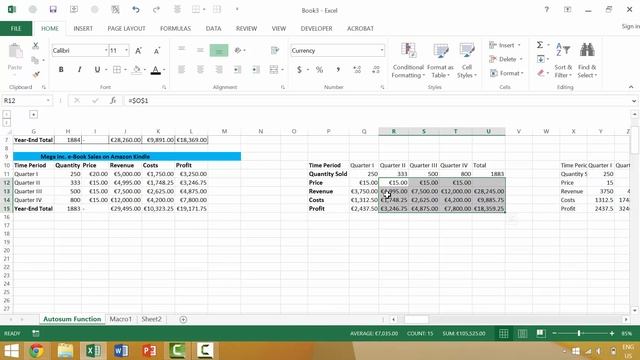This screenshot has width=640, height=360.
Task: Click the Fill down arrow icon
Action: pyautogui.click(x=540, y=59)
